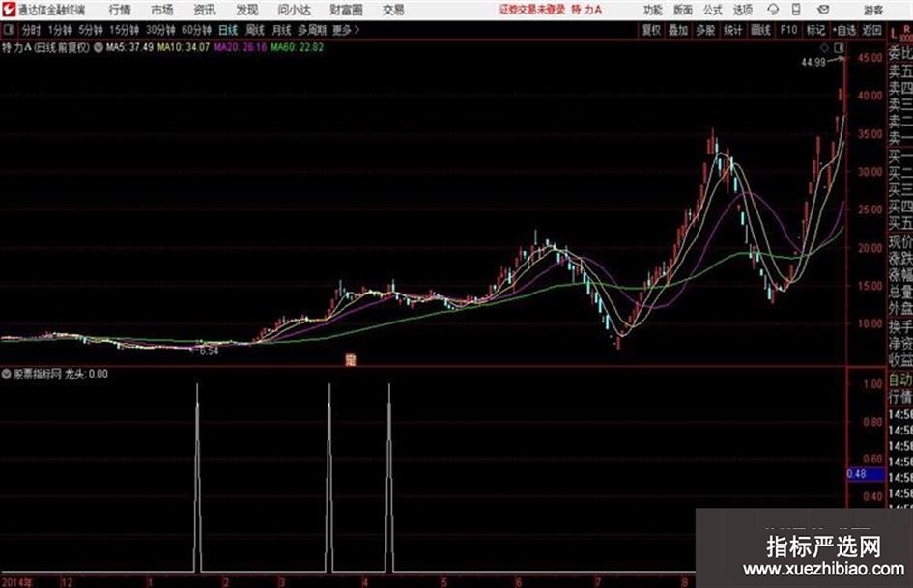Select the 周线 weekly period
This screenshot has width=913, height=588.
[x=255, y=30]
